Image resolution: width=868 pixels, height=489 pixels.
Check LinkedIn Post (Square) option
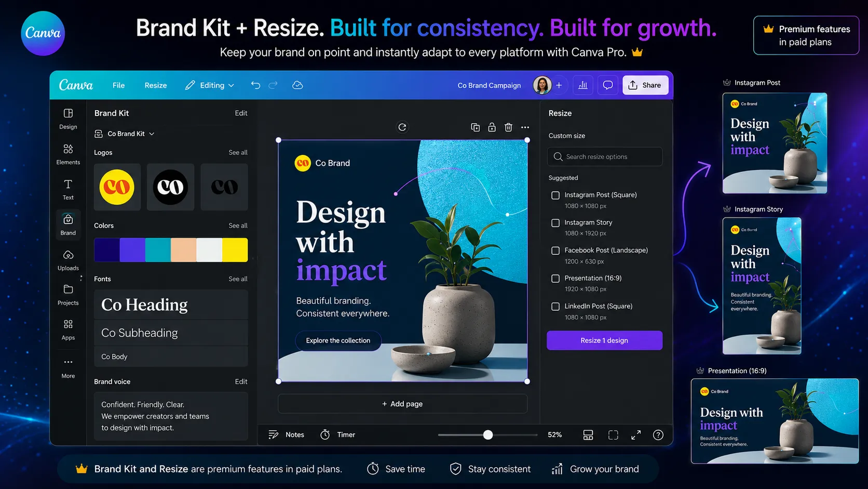(555, 307)
